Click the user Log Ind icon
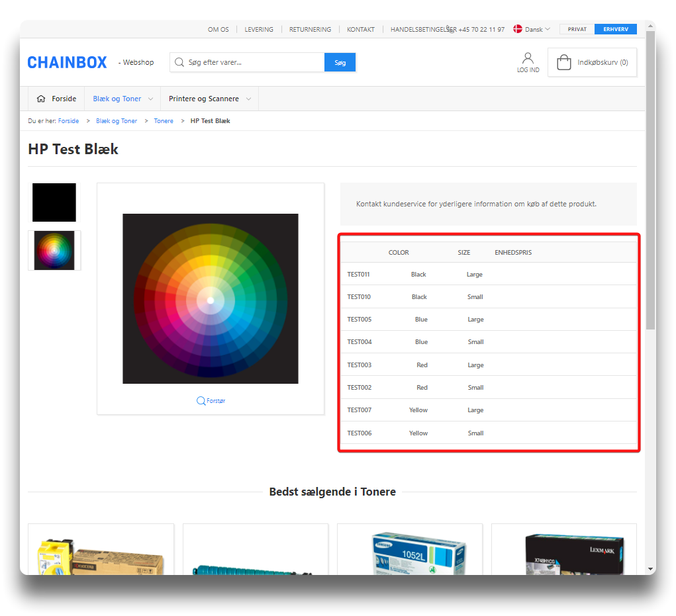676x616 pixels. pos(528,58)
